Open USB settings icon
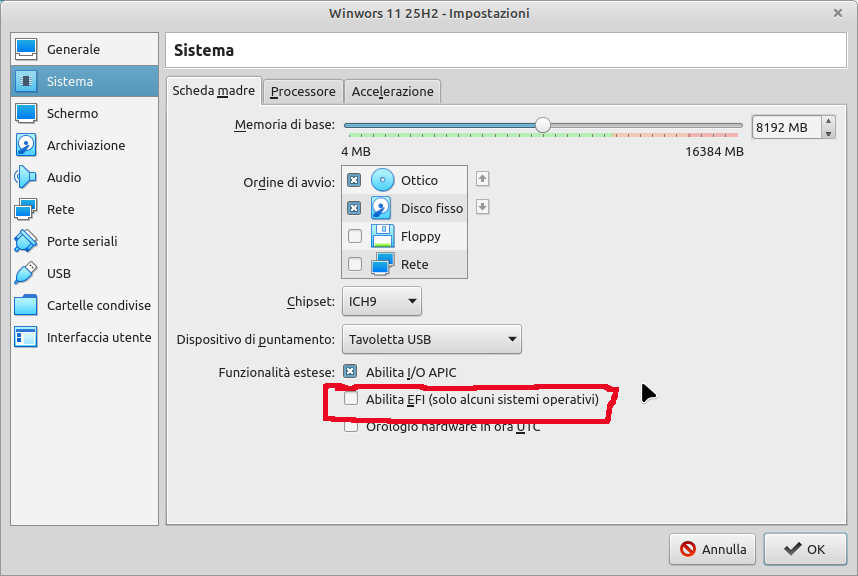The height and width of the screenshot is (576, 858). pos(26,273)
